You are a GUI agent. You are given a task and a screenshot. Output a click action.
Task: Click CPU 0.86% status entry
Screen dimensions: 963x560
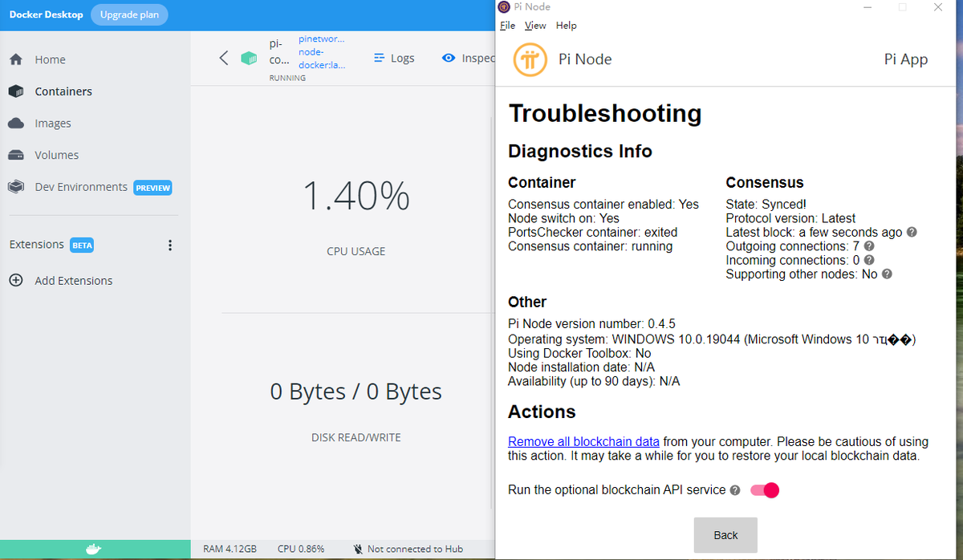coord(301,549)
